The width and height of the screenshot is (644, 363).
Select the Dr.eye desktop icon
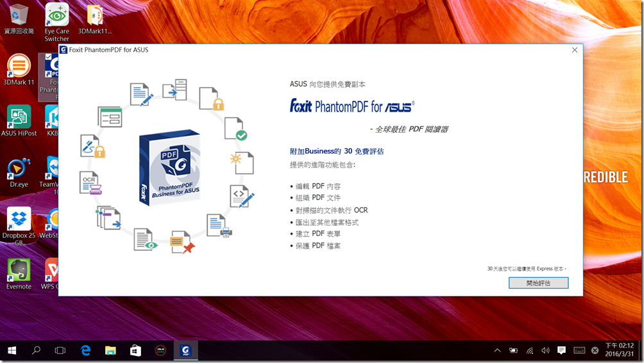click(19, 173)
